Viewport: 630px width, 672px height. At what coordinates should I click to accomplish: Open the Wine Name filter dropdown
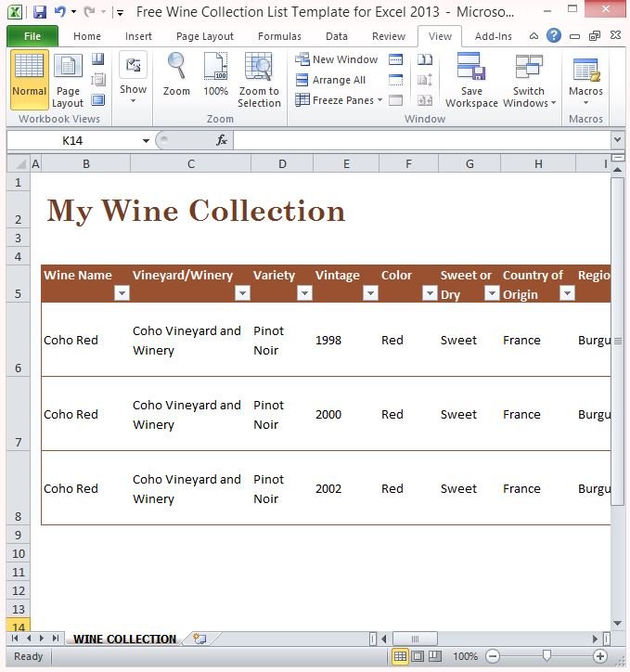coord(122,293)
